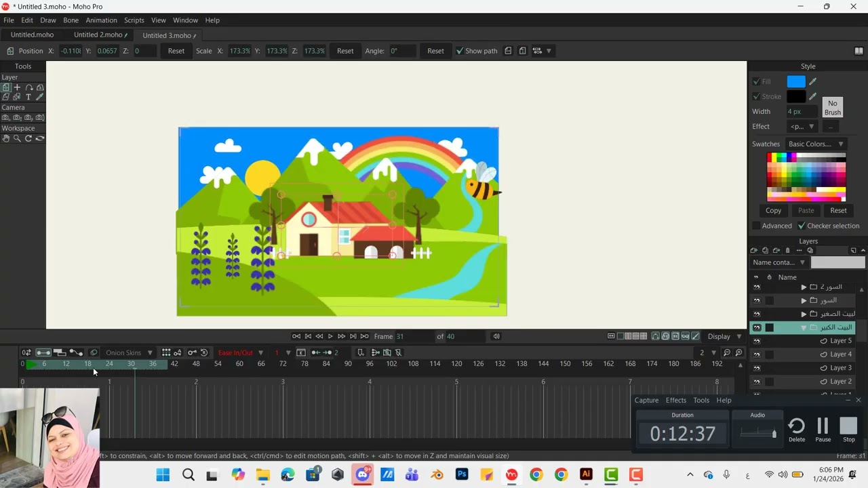
Task: Switch to Untitled 2.moho tab
Action: pos(100,35)
